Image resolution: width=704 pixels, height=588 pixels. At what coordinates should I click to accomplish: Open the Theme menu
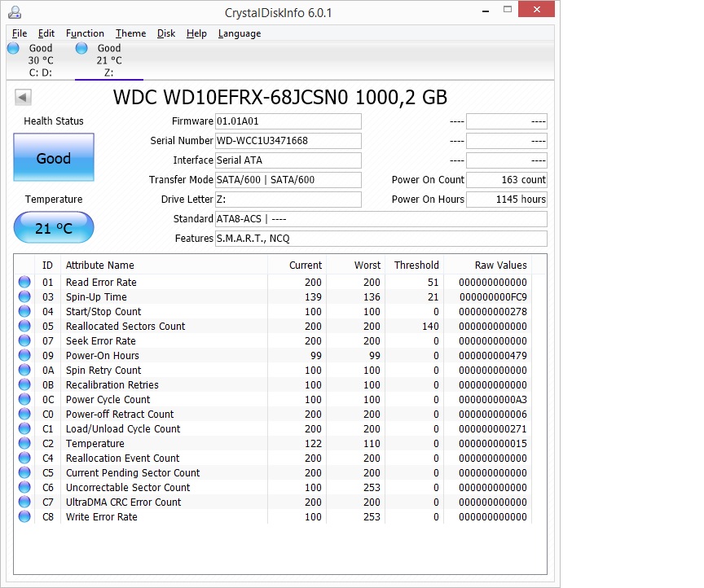(x=130, y=33)
